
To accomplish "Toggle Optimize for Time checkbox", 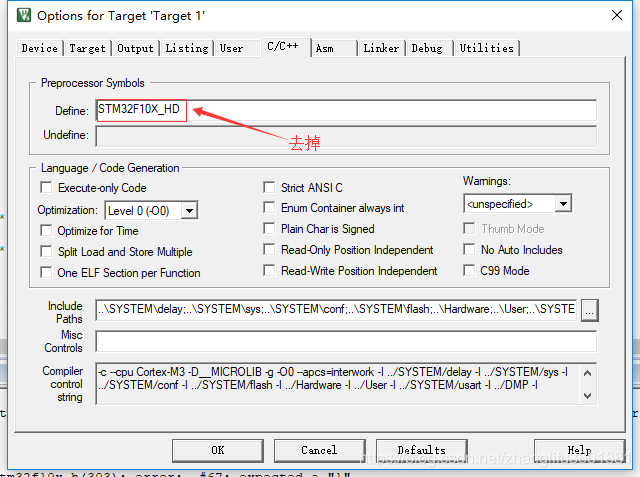I will coord(46,231).
